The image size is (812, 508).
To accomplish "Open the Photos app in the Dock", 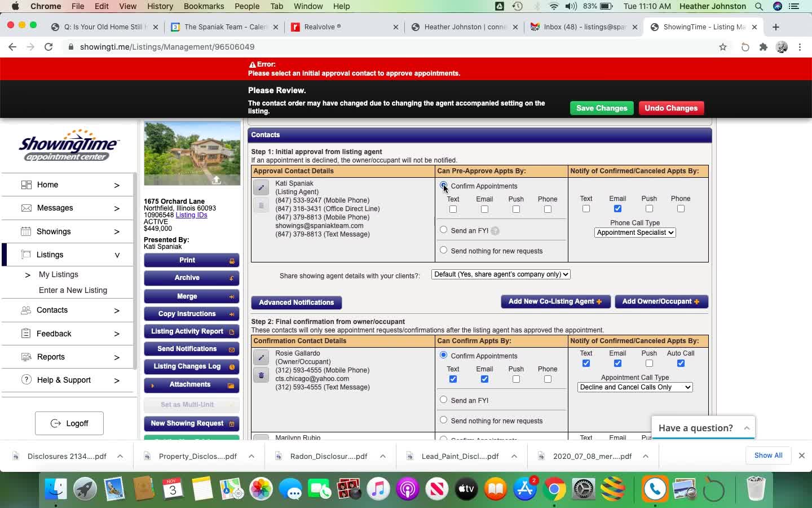I will click(x=261, y=489).
